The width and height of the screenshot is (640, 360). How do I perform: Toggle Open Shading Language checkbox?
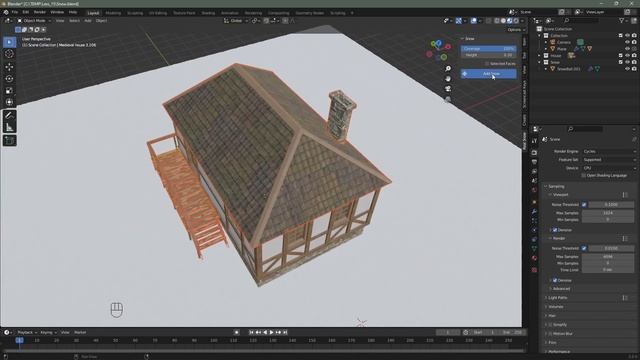point(583,176)
